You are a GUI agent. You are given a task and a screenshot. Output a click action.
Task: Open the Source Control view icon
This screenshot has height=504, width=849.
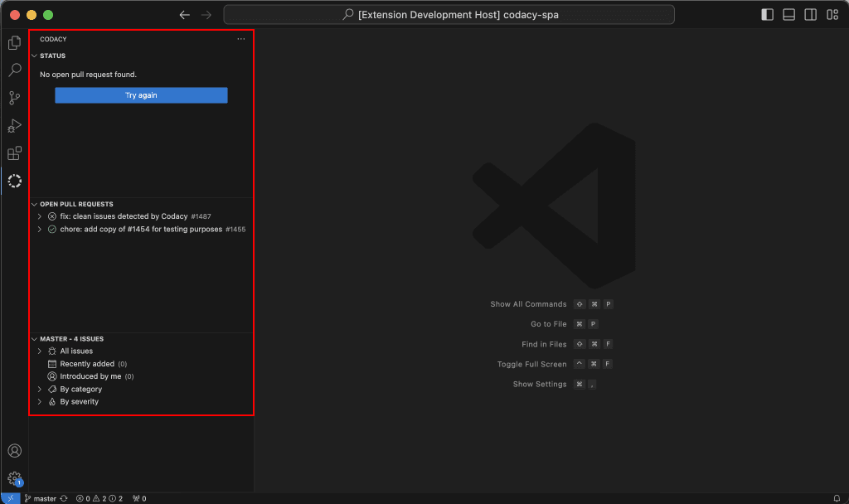tap(14, 98)
